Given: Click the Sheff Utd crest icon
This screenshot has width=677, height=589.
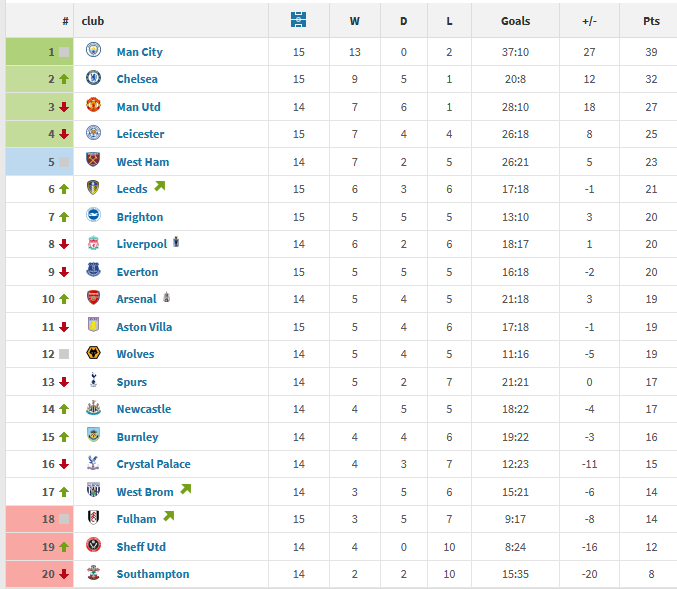Looking at the screenshot, I should [x=93, y=545].
